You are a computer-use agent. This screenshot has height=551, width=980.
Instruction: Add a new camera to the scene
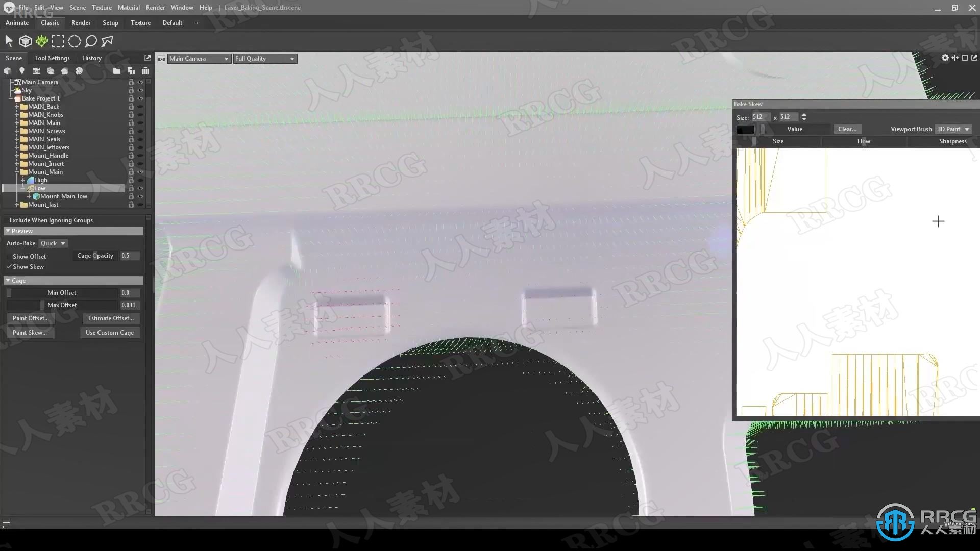(36, 71)
